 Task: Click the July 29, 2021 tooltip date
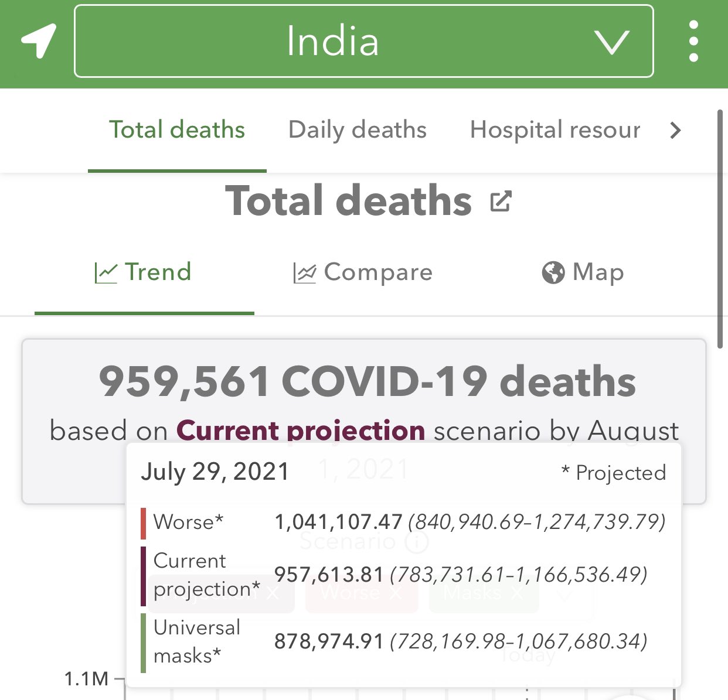point(215,472)
